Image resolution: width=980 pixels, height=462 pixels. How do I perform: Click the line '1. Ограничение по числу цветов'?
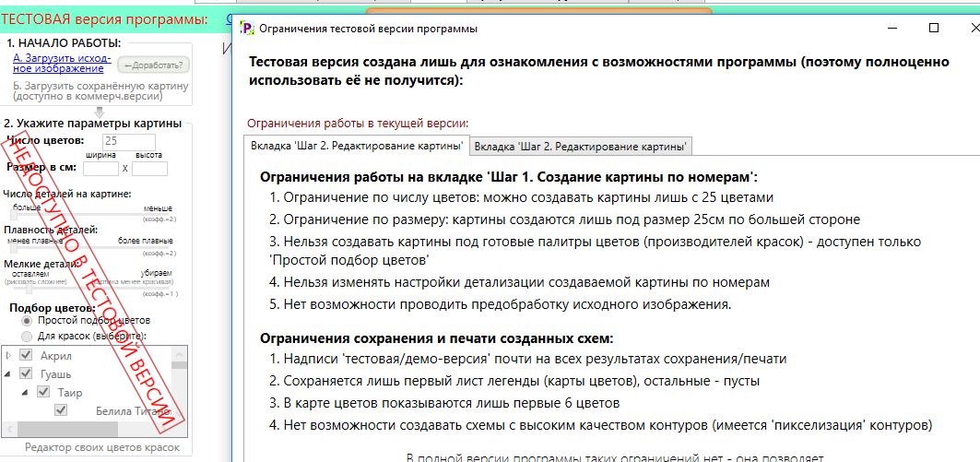(x=522, y=197)
